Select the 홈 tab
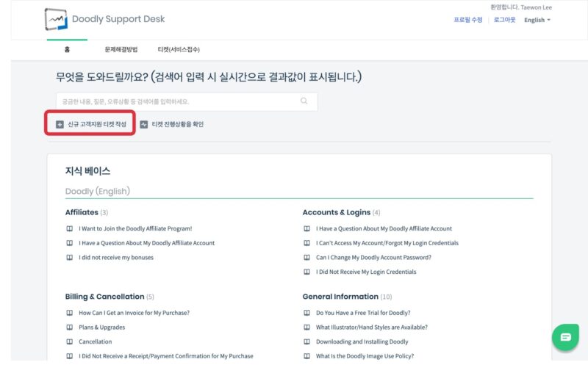Image resolution: width=588 pixels, height=373 pixels. 67,49
